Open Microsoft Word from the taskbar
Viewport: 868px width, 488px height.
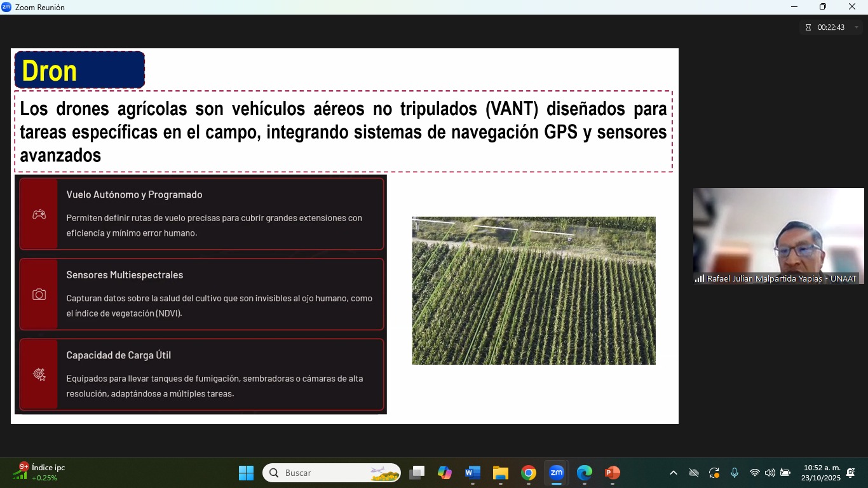click(x=472, y=473)
